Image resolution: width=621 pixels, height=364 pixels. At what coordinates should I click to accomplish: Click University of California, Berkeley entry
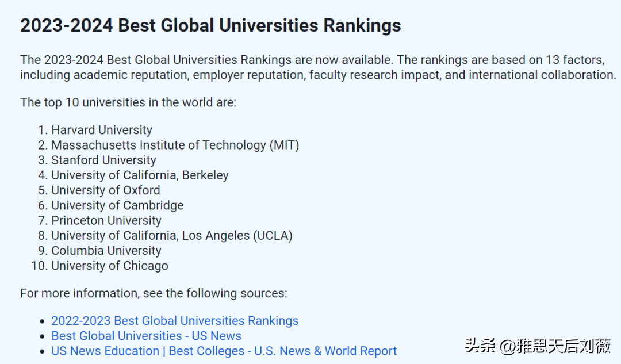coord(140,175)
